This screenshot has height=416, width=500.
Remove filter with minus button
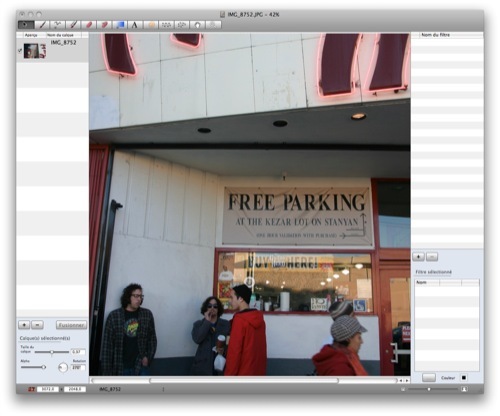(x=432, y=257)
